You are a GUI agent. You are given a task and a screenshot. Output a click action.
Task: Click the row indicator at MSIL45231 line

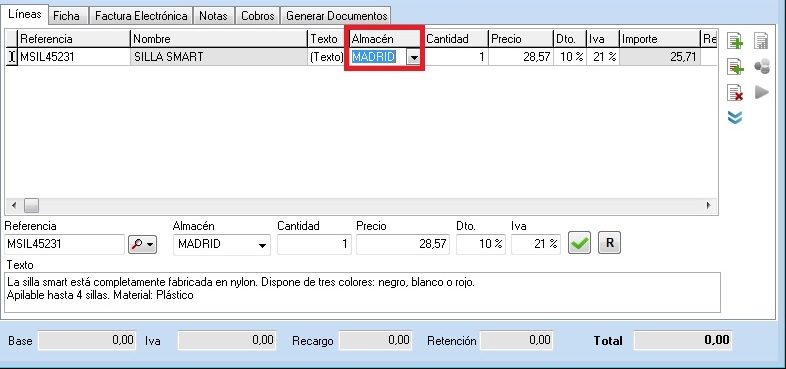[12, 57]
